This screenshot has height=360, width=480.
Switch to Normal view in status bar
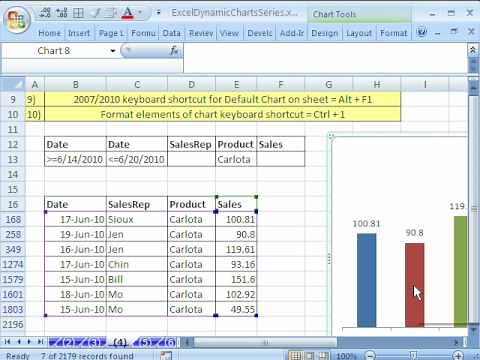295,356
